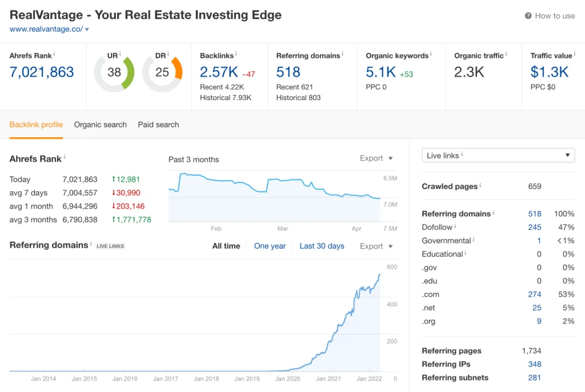The image size is (585, 392).
Task: Expand Export menu for Referring domains chart
Action: (376, 246)
